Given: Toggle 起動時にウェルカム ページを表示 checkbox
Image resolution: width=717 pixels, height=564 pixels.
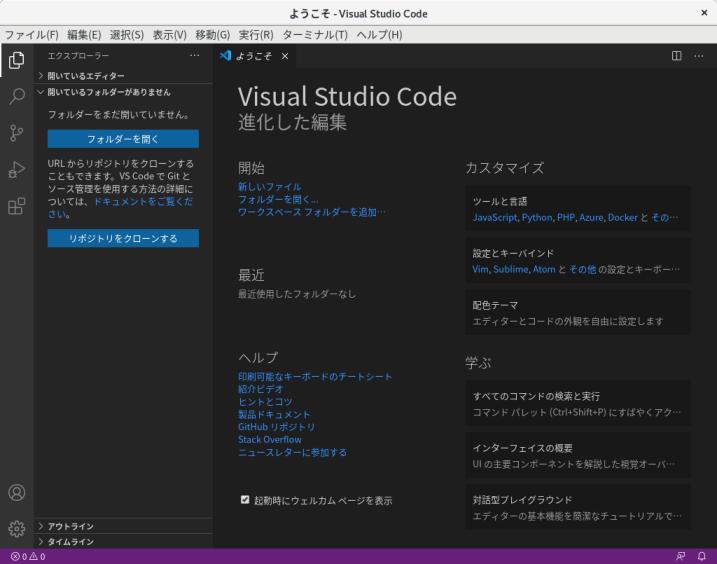Looking at the screenshot, I should [245, 500].
